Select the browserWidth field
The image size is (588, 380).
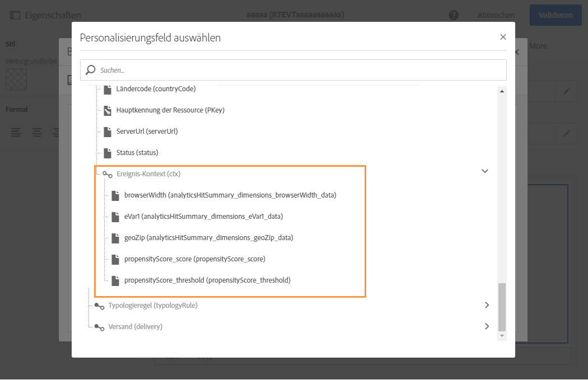point(230,195)
